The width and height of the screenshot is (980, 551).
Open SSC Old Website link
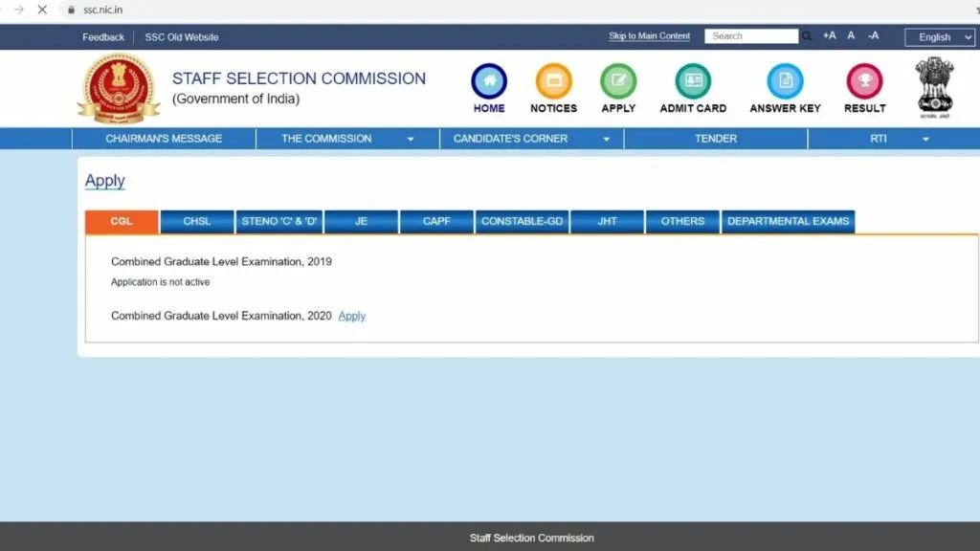182,37
